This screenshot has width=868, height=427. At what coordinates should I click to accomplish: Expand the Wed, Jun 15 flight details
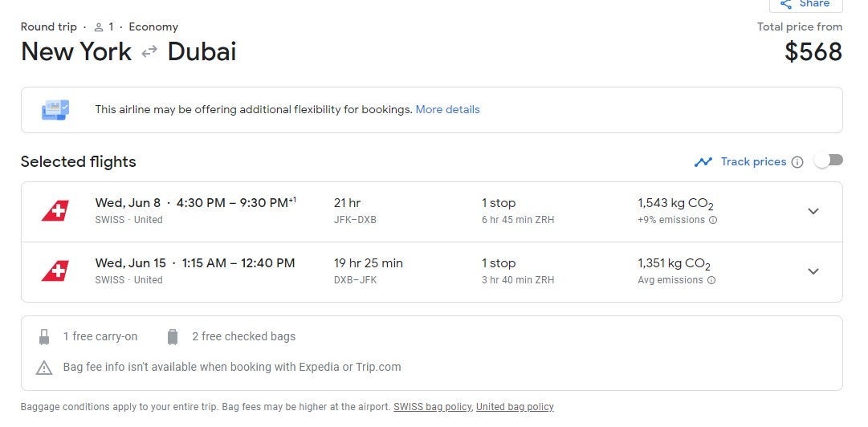click(813, 271)
